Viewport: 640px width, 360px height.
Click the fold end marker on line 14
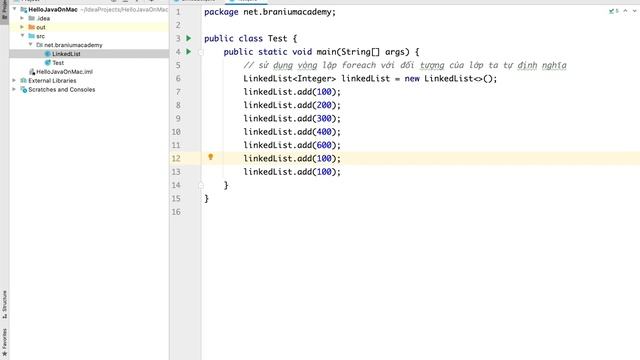pos(201,185)
